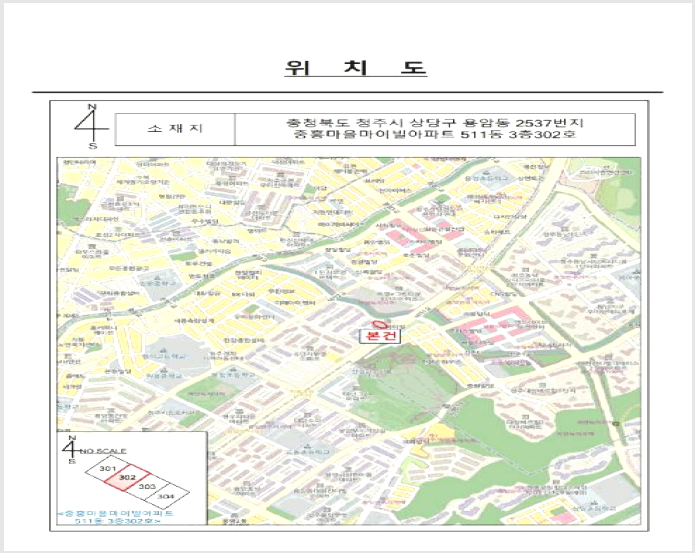Viewport: 695px width, 553px height.
Task: Select the address line '511동 3층302호' in the table
Action: 435,134
